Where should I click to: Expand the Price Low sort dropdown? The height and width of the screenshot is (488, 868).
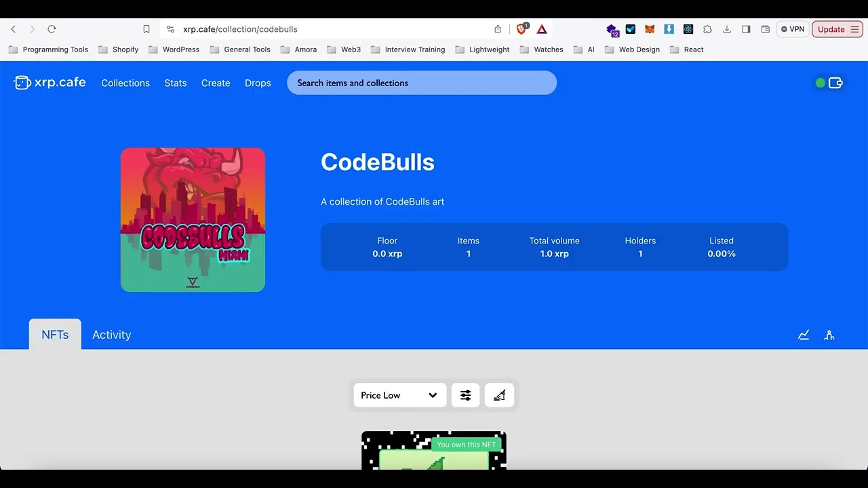pos(400,395)
